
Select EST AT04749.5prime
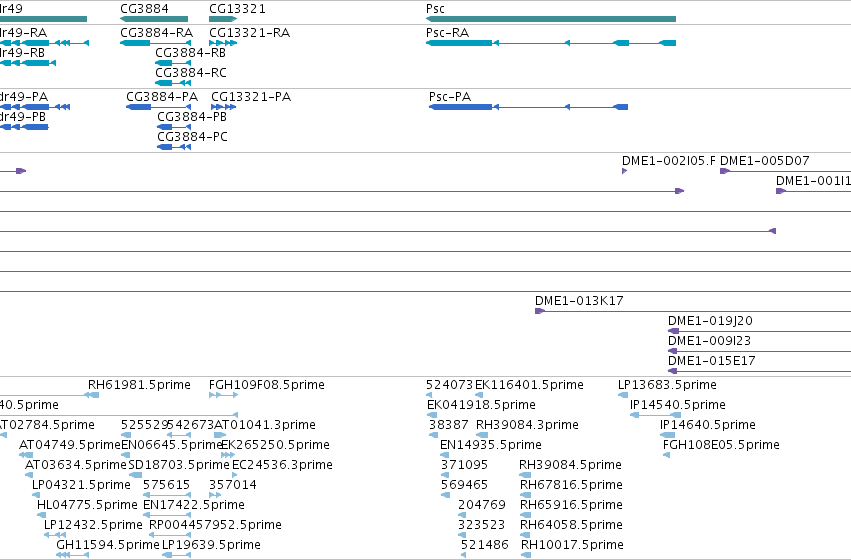(x=69, y=445)
